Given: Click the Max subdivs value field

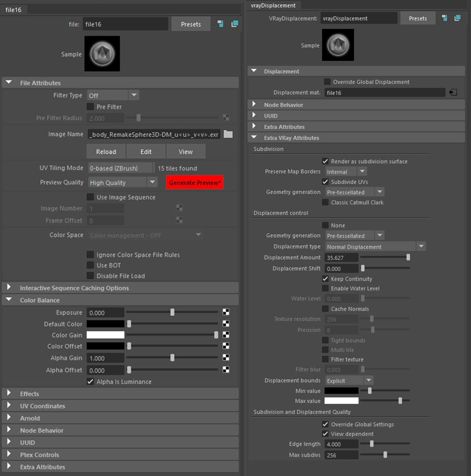Looking at the screenshot, I should [x=341, y=455].
